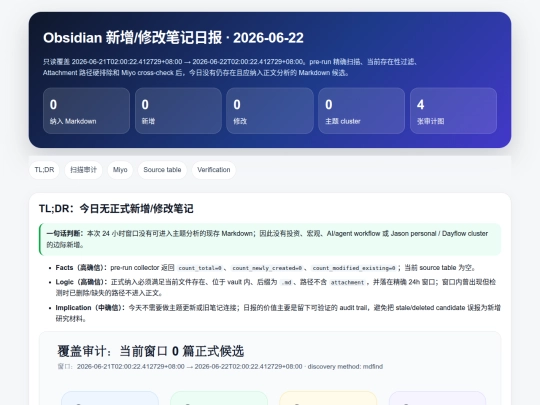Click the green 一句话判断 callout box
The height and width of the screenshot is (405, 540).
pyautogui.click(x=270, y=239)
